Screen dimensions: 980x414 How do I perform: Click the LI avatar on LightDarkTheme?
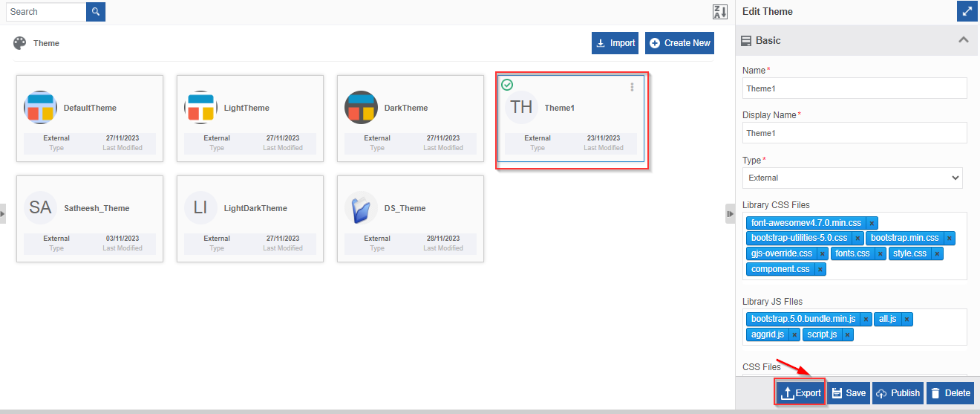pos(200,208)
